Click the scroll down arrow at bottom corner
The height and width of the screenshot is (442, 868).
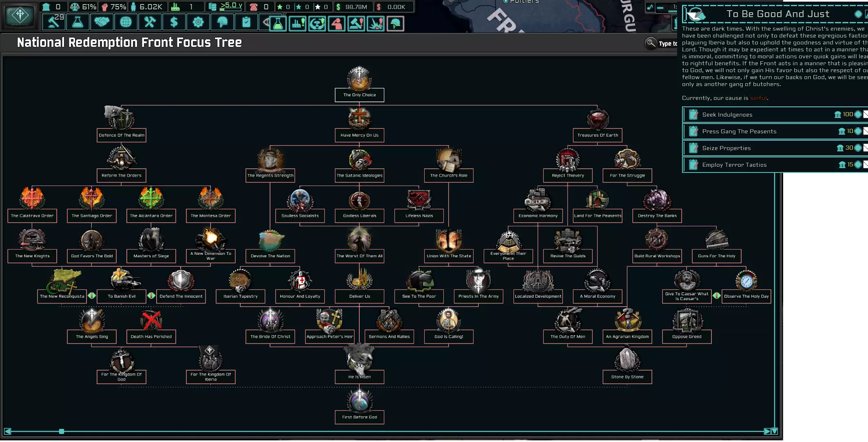[775, 431]
